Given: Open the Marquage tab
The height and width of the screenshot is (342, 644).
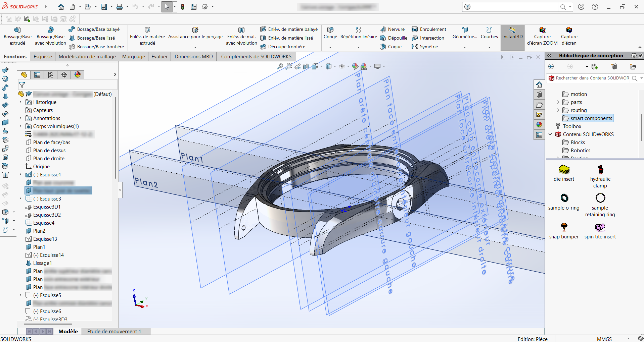Looking at the screenshot, I should pos(134,57).
